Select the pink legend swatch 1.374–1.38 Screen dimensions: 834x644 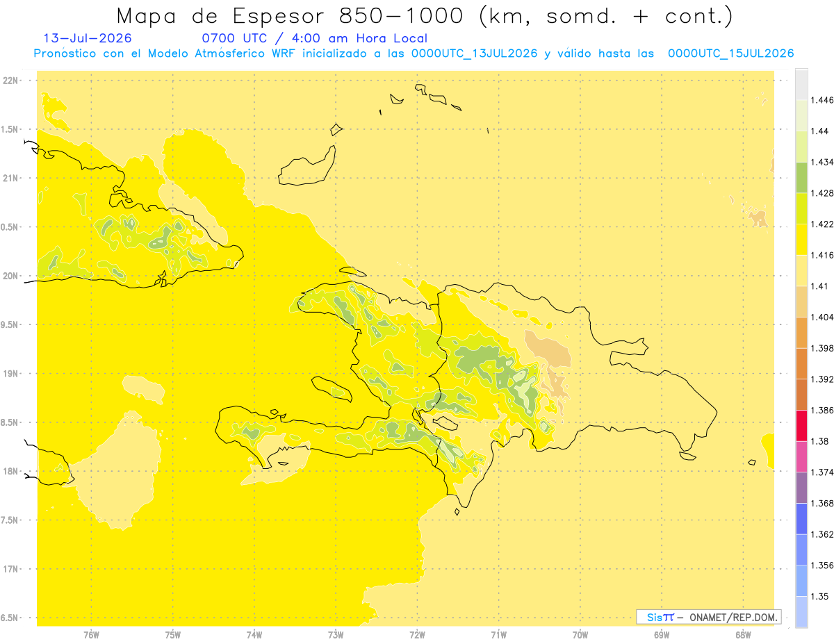coord(801,456)
